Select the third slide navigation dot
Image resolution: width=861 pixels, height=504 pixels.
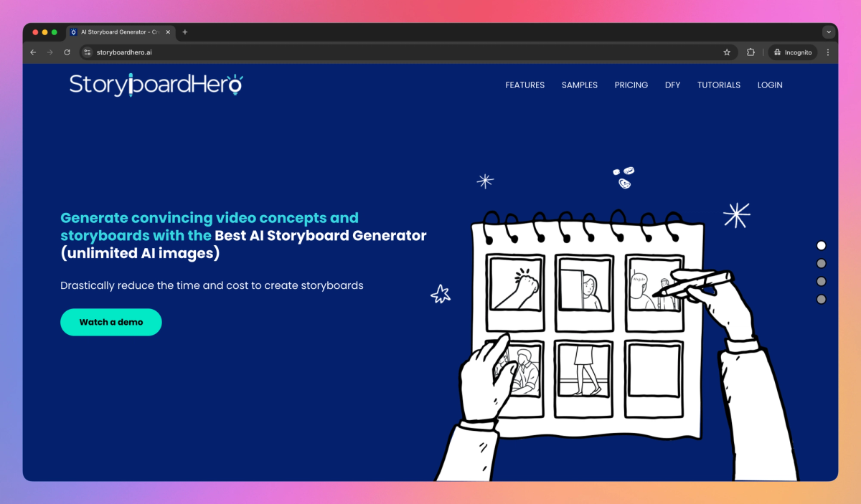tap(822, 281)
